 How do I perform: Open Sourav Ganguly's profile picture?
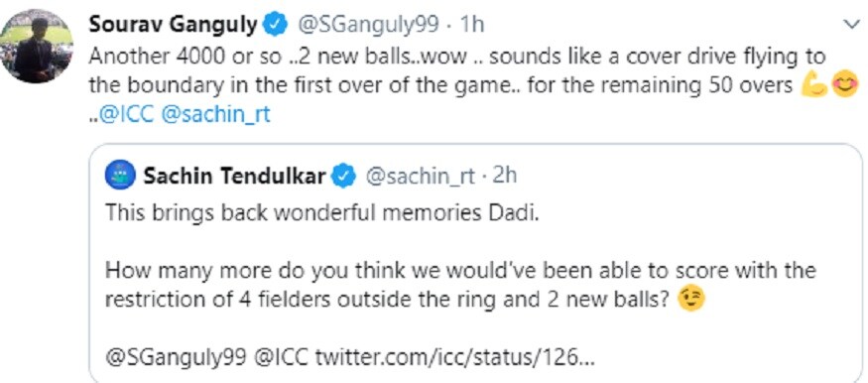pyautogui.click(x=37, y=46)
